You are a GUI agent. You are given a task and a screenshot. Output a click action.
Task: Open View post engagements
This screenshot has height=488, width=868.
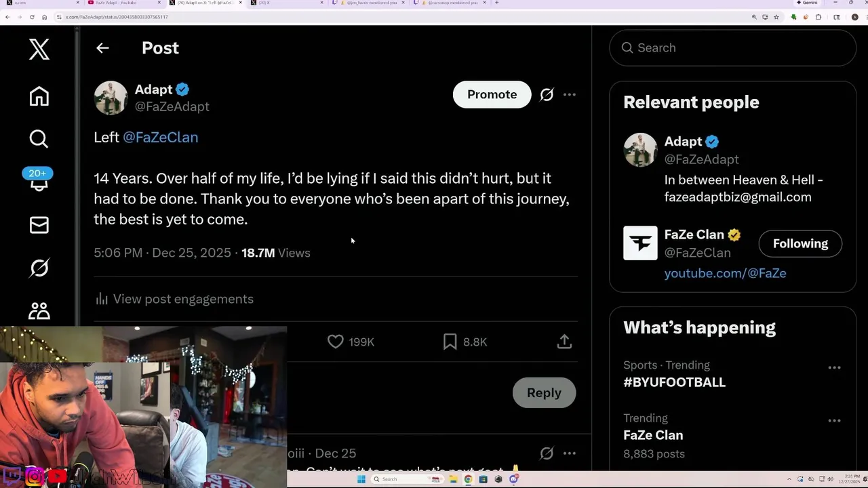(x=174, y=299)
